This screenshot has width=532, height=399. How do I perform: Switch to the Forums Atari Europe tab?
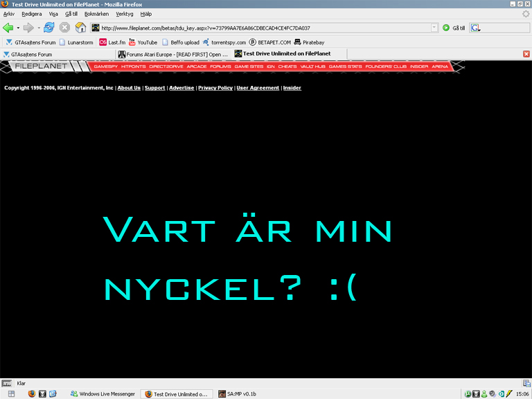[174, 54]
